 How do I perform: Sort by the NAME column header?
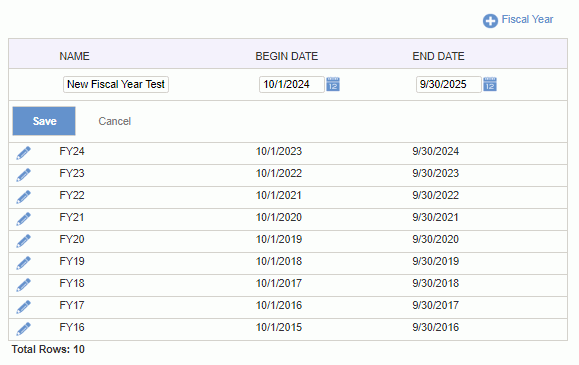pos(74,56)
